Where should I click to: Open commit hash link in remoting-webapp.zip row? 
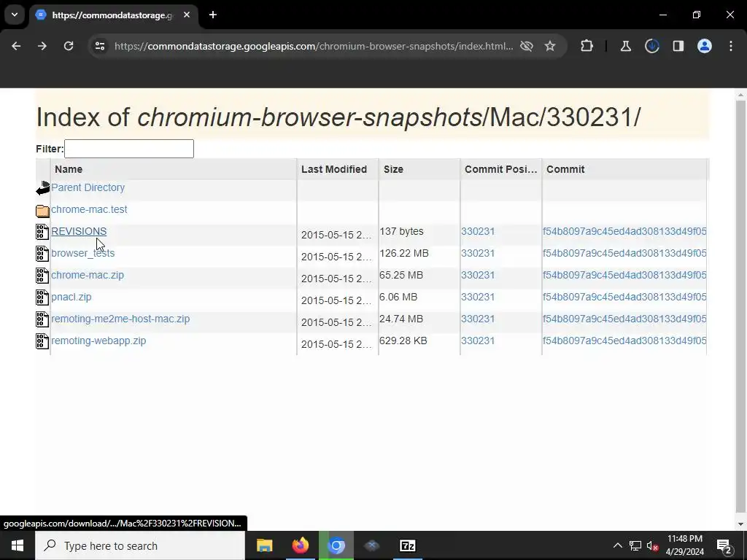[624, 341]
